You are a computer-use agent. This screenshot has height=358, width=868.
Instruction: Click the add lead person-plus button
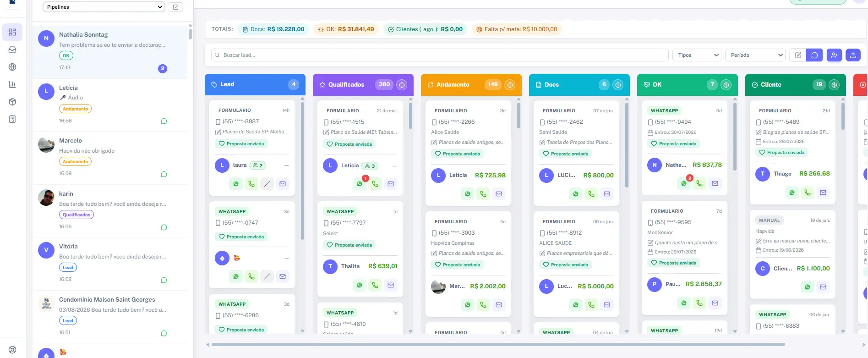click(x=834, y=55)
